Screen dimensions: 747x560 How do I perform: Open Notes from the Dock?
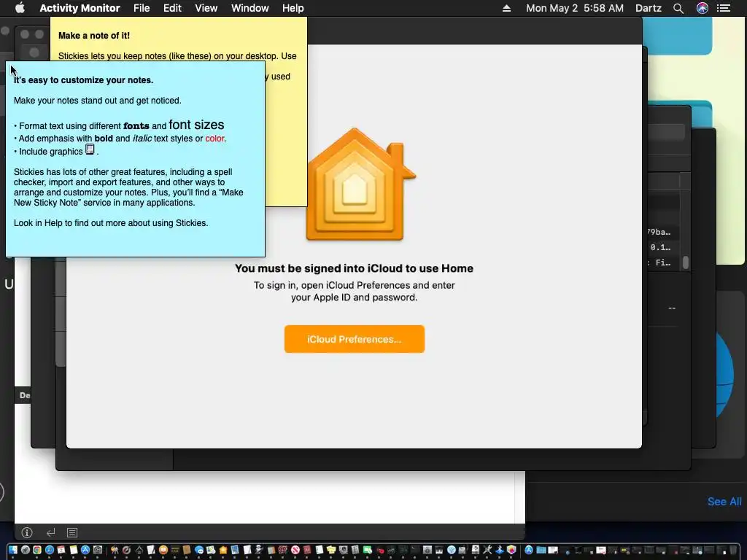[74, 550]
